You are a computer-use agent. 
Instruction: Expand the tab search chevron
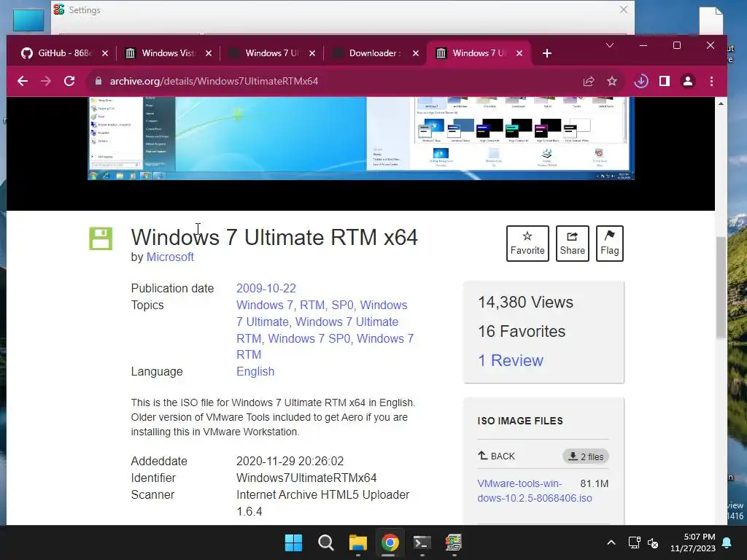(x=610, y=45)
